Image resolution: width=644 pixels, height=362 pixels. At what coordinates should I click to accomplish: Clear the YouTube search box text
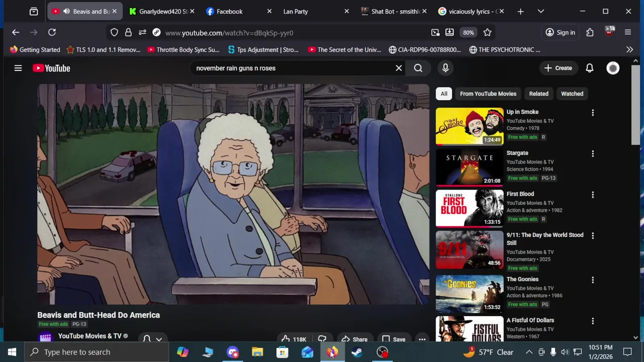[x=398, y=68]
